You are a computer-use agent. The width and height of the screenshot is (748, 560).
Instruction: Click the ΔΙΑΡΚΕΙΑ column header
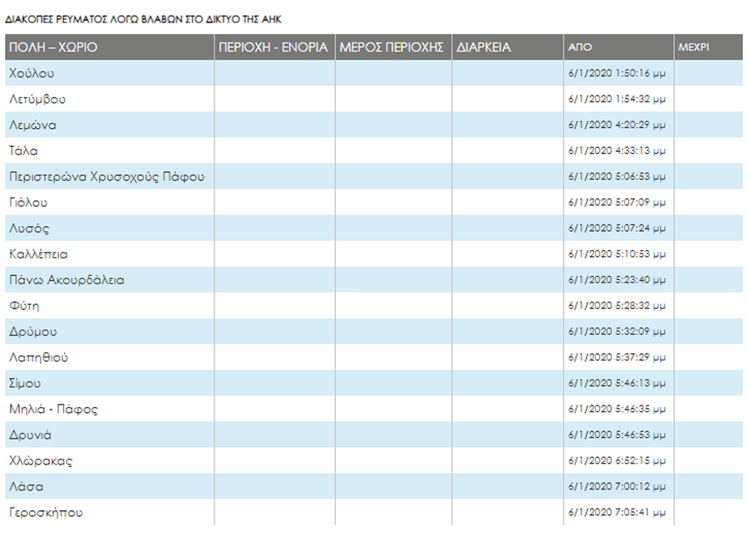pos(508,47)
